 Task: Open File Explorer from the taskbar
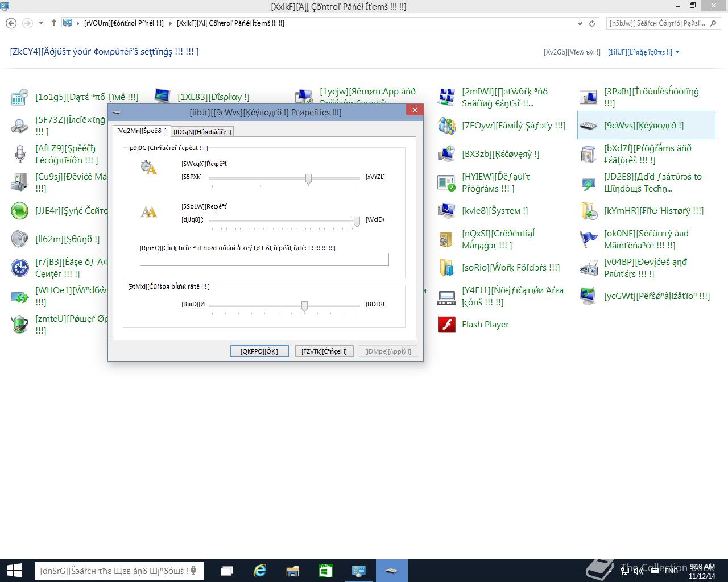pyautogui.click(x=292, y=571)
